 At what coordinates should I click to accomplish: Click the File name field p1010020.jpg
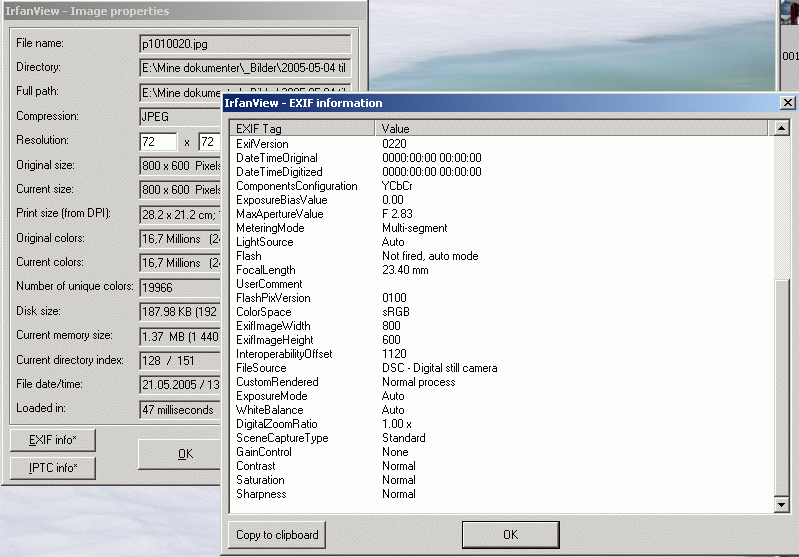pos(245,44)
